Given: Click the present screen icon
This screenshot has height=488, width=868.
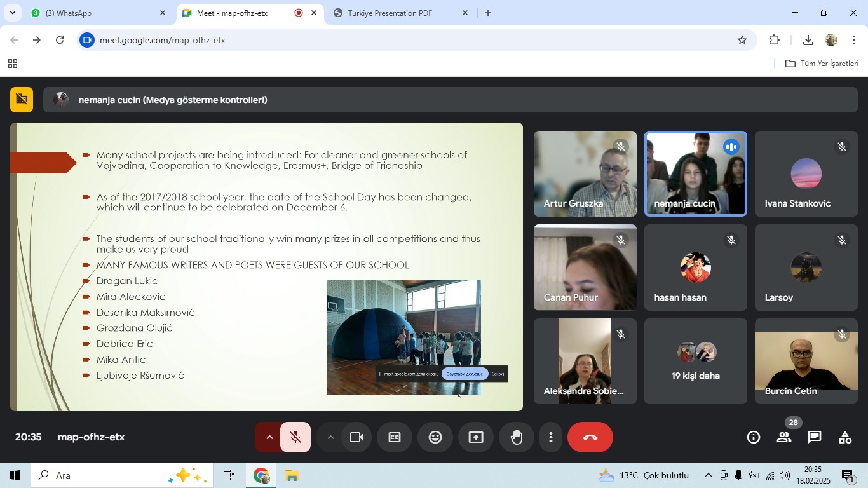Looking at the screenshot, I should (x=476, y=437).
